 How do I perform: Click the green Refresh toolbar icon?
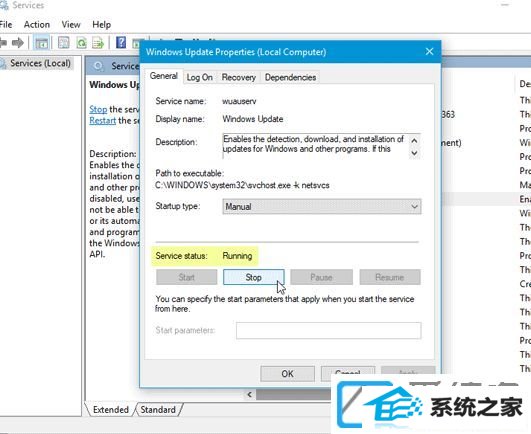coord(81,43)
